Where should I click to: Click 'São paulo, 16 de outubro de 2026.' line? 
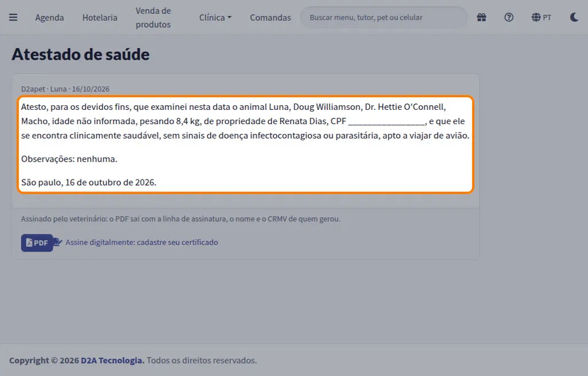(89, 182)
